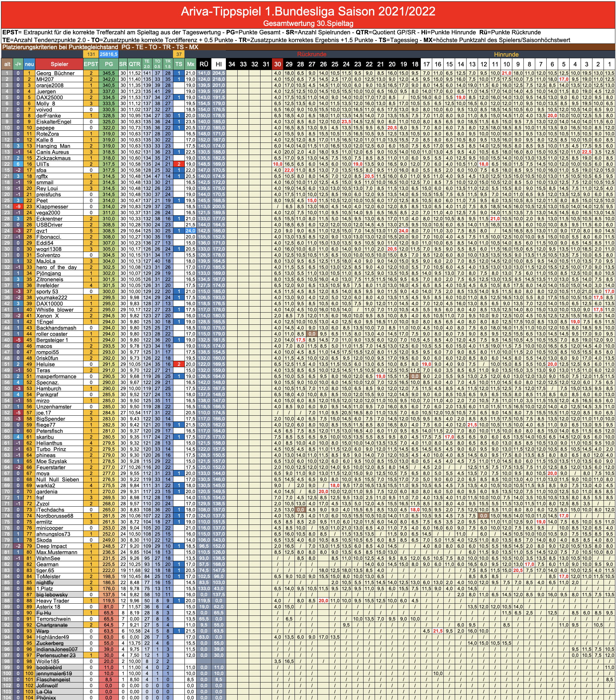616x700 pixels.
Task: Select player wogri1308
Action: point(49,249)
